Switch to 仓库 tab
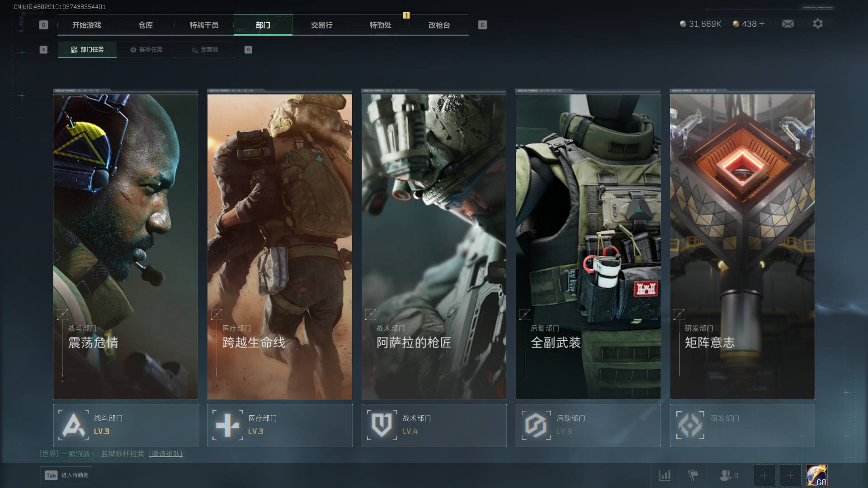This screenshot has height=488, width=868. point(146,25)
